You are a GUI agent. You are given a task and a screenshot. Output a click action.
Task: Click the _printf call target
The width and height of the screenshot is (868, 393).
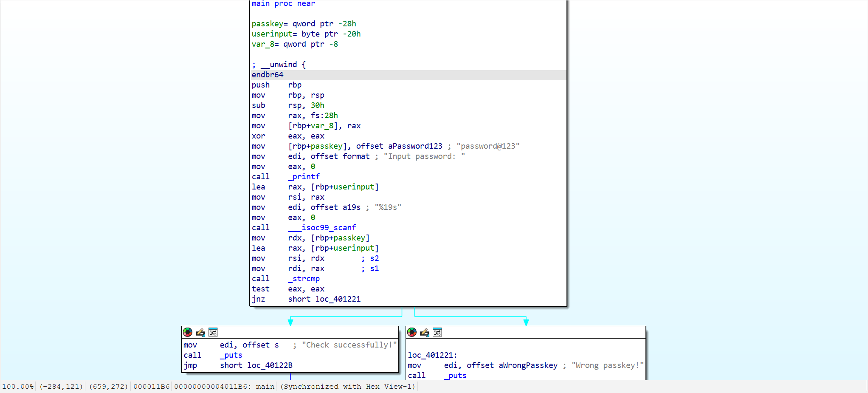click(304, 177)
